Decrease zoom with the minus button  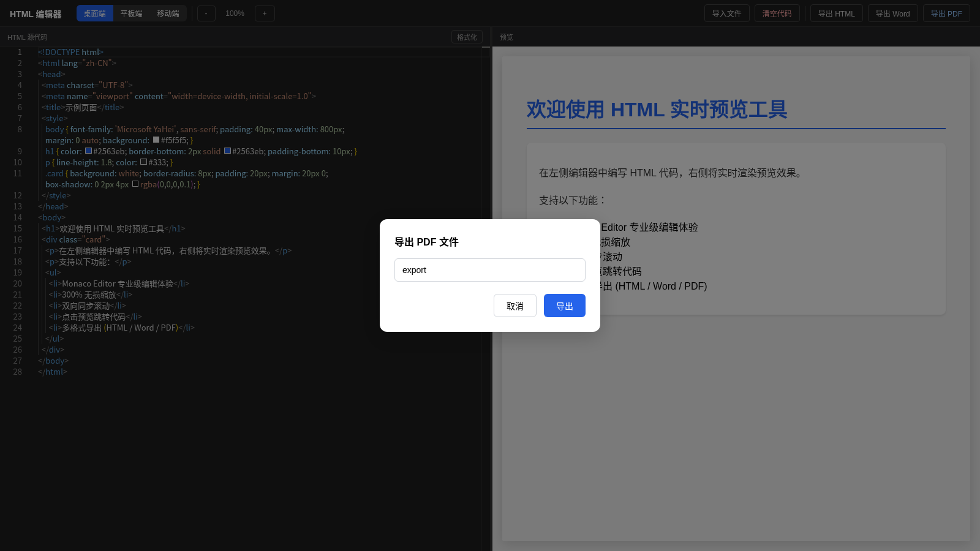[206, 13]
